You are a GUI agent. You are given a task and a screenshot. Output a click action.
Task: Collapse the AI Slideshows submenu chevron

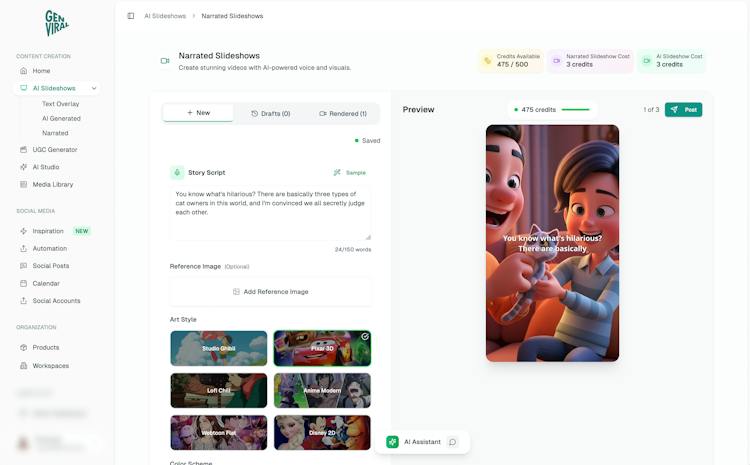coord(94,88)
